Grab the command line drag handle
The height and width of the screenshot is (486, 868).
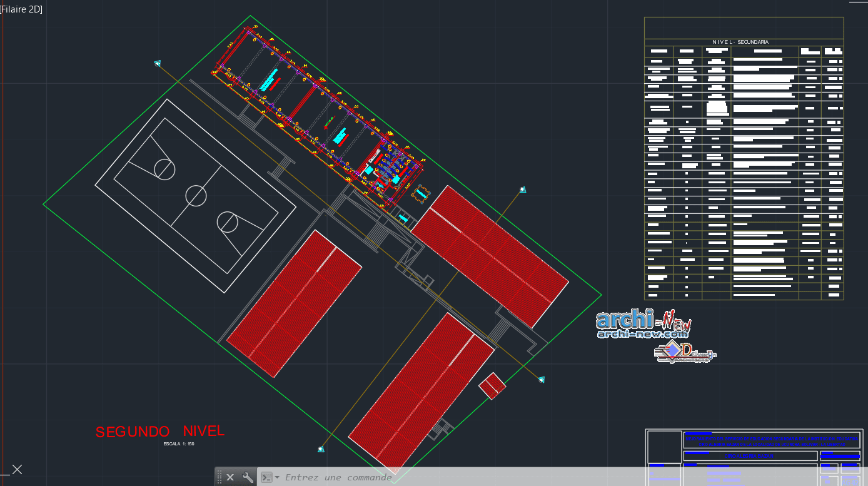[219, 477]
